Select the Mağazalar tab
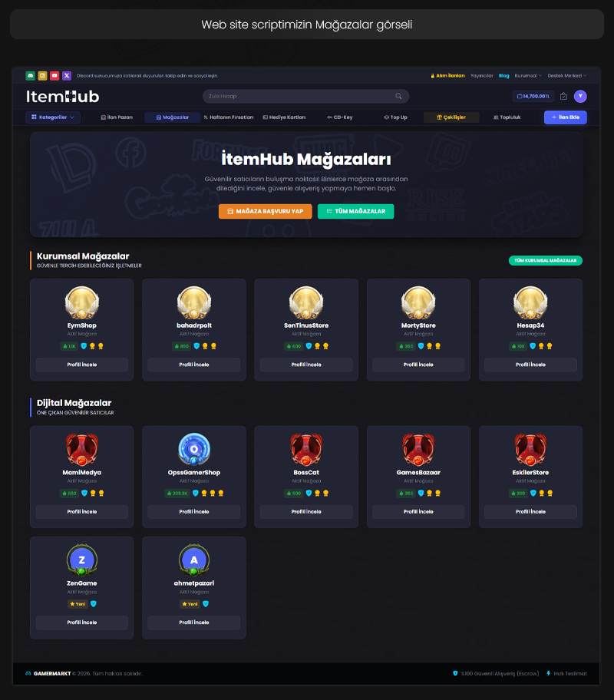Image resolution: width=614 pixels, height=700 pixels. [173, 117]
